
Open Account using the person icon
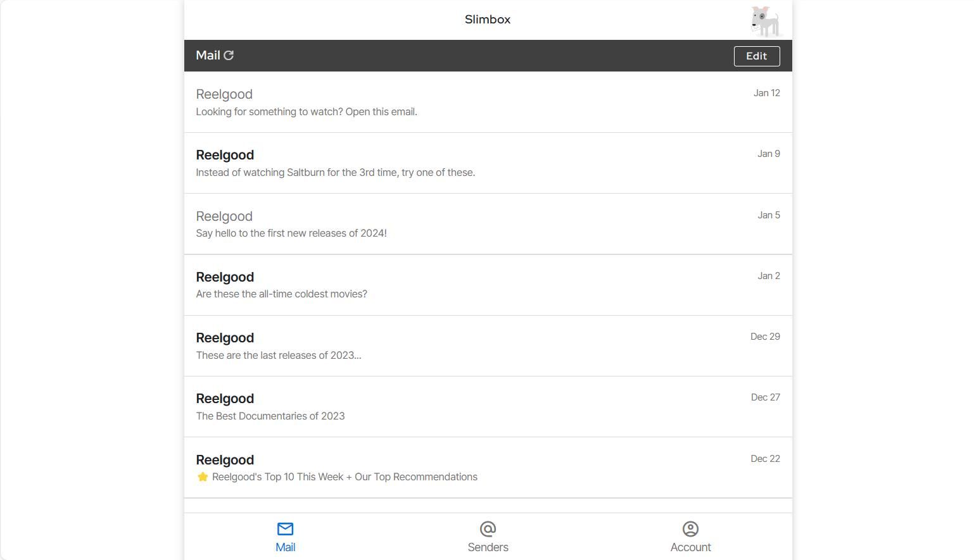point(690,529)
